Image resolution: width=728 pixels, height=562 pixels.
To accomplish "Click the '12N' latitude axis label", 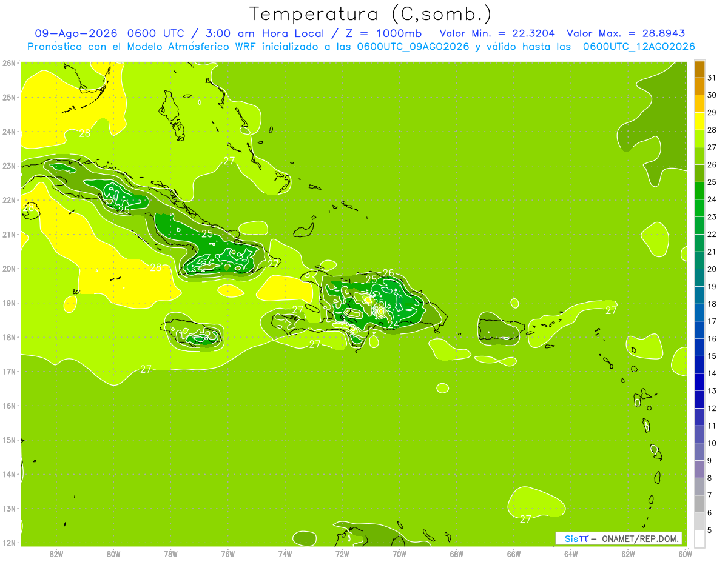I will point(8,543).
